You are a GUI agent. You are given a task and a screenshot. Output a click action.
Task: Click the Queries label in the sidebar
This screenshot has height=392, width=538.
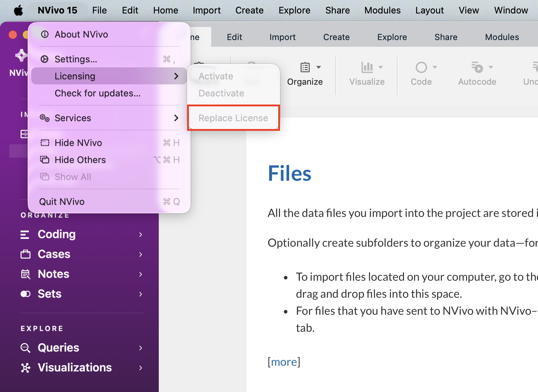pos(58,348)
